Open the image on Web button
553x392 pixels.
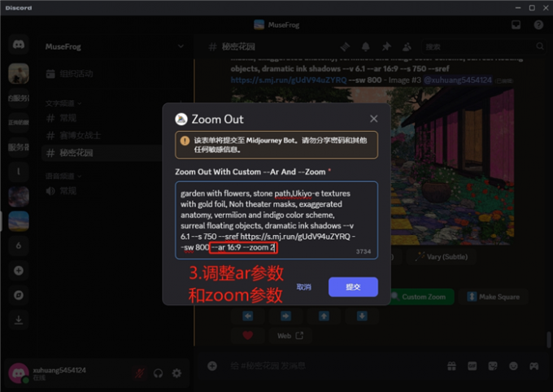[290, 336]
